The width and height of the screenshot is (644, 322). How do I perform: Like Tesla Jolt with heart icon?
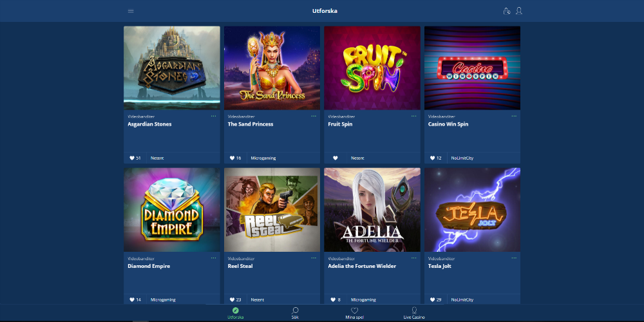click(433, 300)
